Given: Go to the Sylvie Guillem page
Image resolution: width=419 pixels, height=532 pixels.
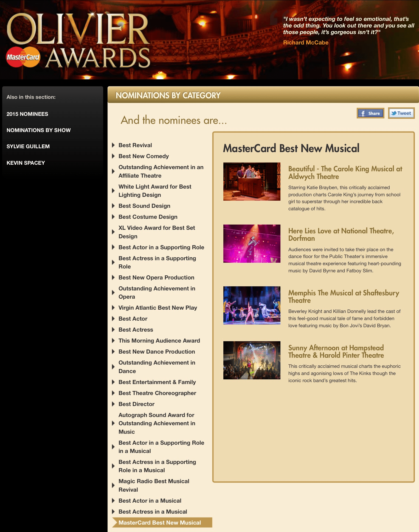Looking at the screenshot, I should (28, 146).
